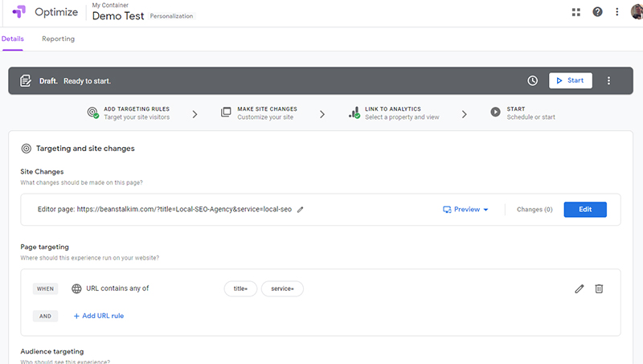Image resolution: width=643 pixels, height=364 pixels.
Task: Click the WHEN label chip
Action: [45, 288]
